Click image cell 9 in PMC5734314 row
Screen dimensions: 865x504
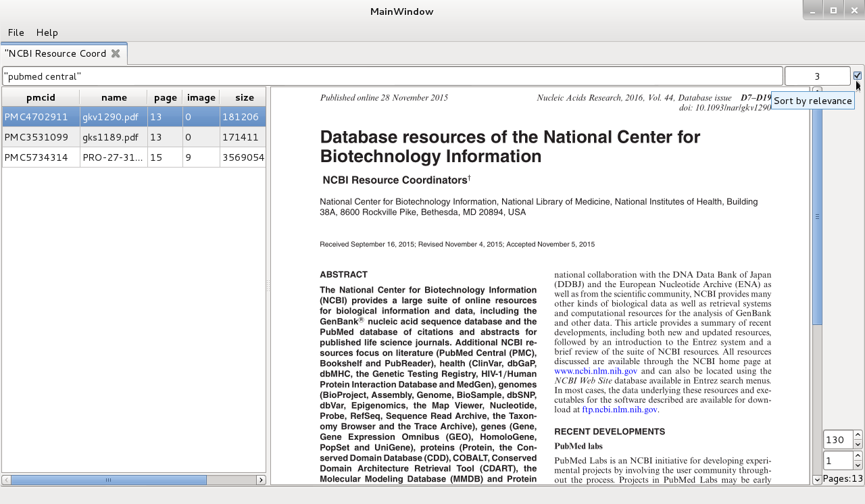point(201,157)
